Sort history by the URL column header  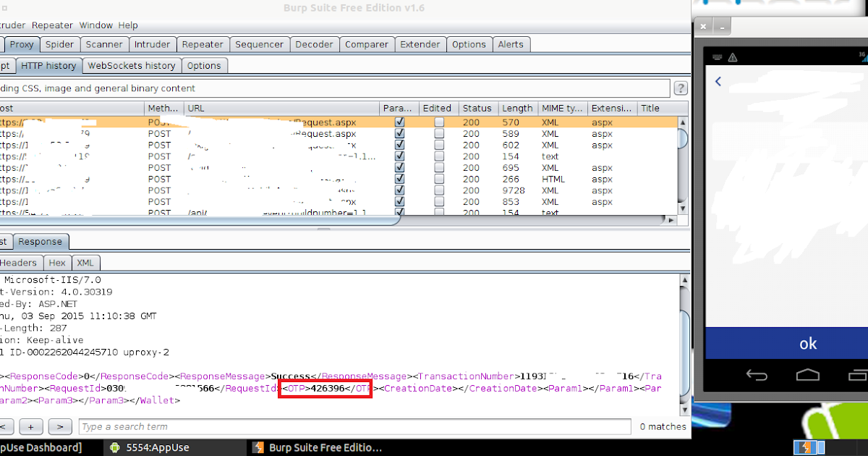coord(282,108)
